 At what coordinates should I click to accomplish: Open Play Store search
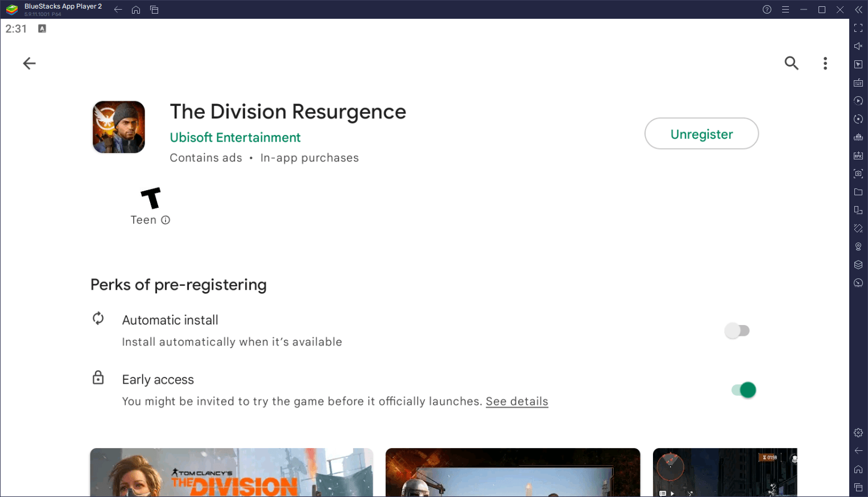pos(791,63)
